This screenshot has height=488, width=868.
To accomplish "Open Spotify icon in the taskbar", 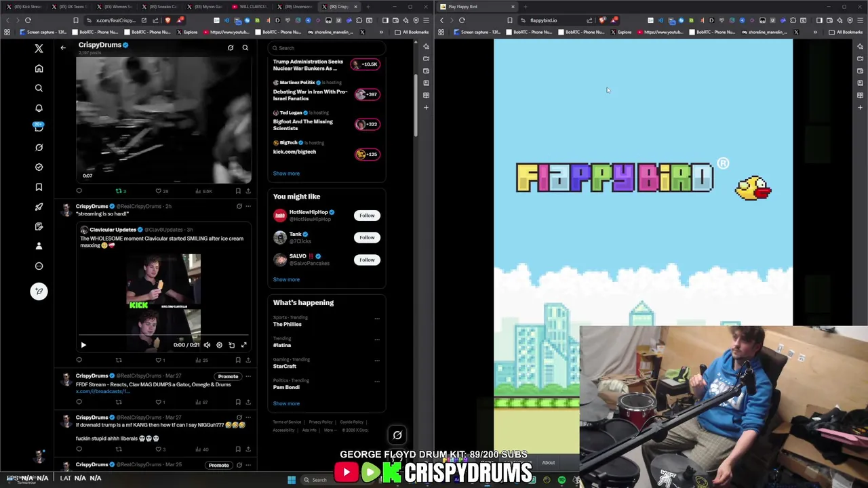I will [561, 480].
